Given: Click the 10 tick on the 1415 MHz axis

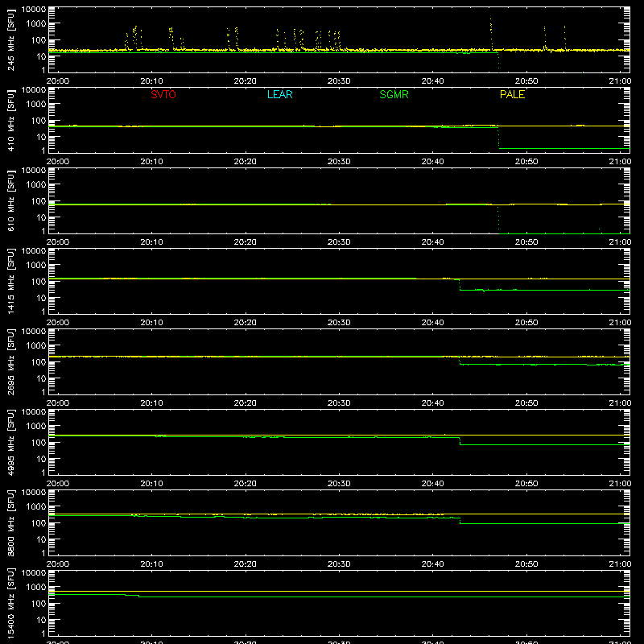Looking at the screenshot, I should coord(41,298).
